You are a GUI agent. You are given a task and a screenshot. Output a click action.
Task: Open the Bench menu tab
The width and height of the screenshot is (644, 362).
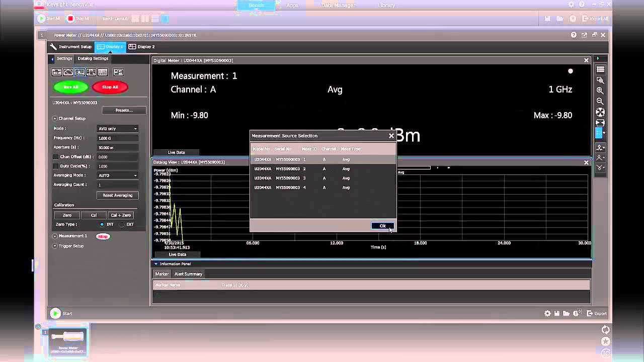[x=256, y=6]
